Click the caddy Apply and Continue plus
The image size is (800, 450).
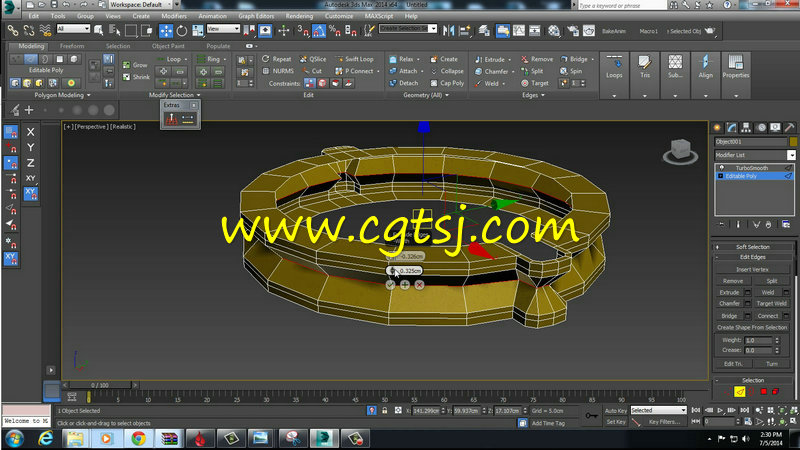(405, 285)
